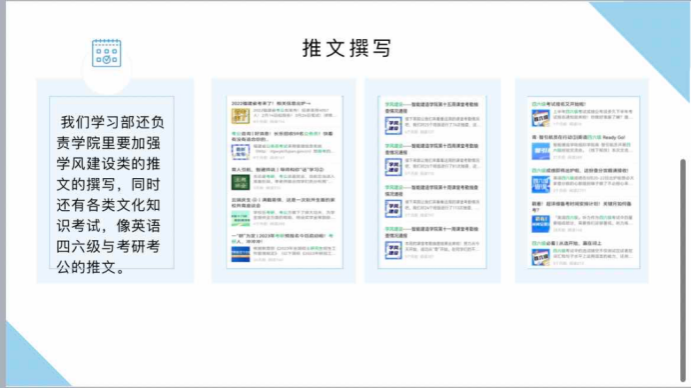Click the light blue thumbnail of the Ready Go article

click(x=540, y=151)
